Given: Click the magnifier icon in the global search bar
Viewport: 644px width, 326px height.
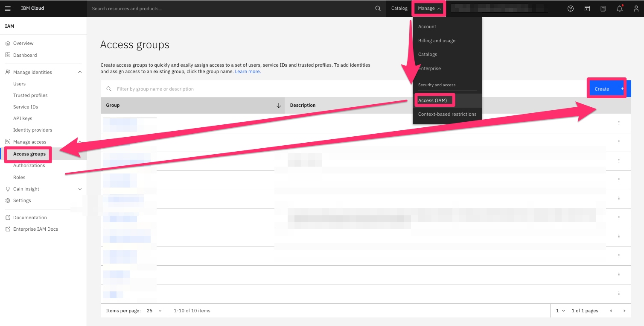Looking at the screenshot, I should [x=378, y=9].
